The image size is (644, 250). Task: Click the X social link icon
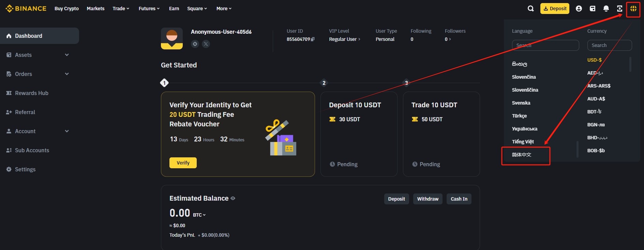tap(206, 44)
